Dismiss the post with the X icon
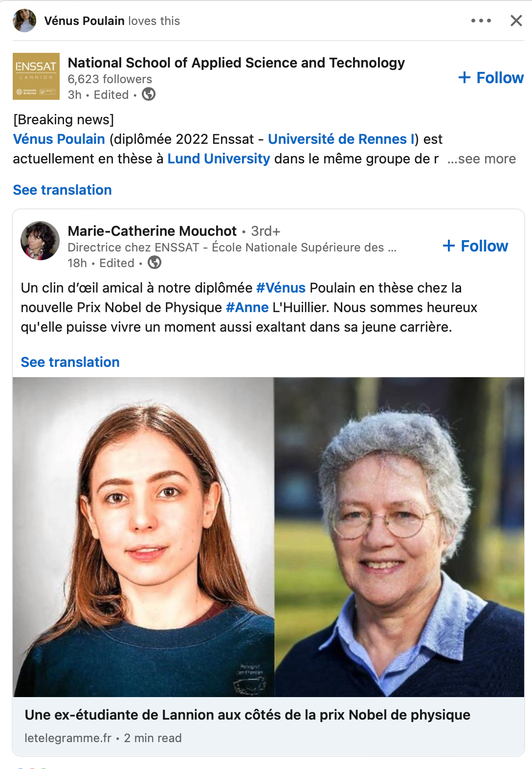The image size is (532, 769). pyautogui.click(x=516, y=21)
